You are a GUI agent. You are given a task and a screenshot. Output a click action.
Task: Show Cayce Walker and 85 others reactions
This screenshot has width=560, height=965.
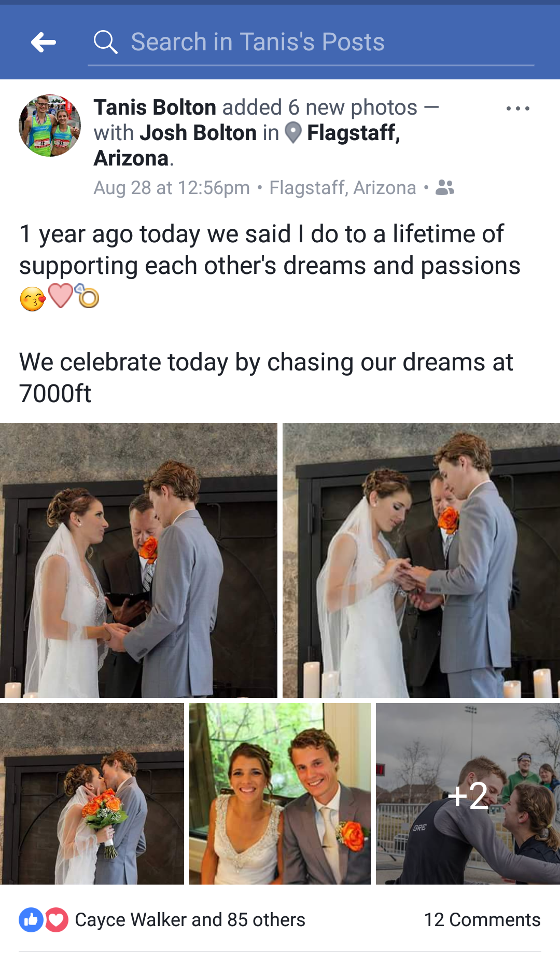pos(190,920)
